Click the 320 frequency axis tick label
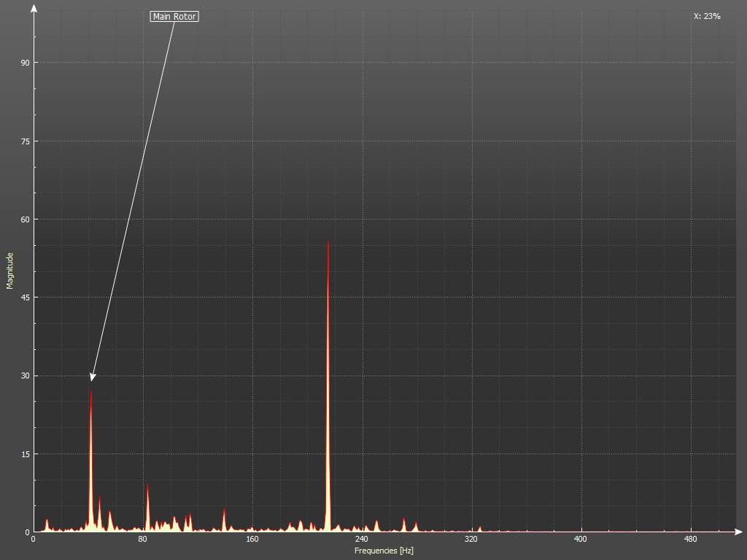 [x=471, y=540]
